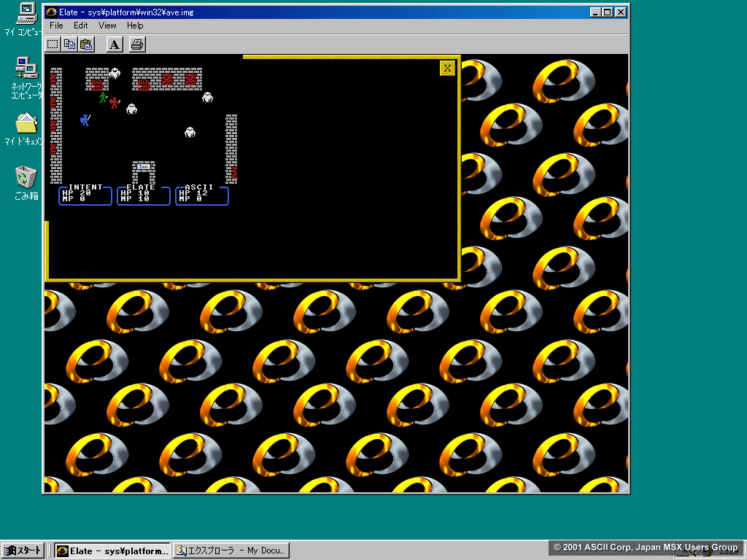Click the first red castle door
The width and height of the screenshot is (747, 560).
click(97, 85)
